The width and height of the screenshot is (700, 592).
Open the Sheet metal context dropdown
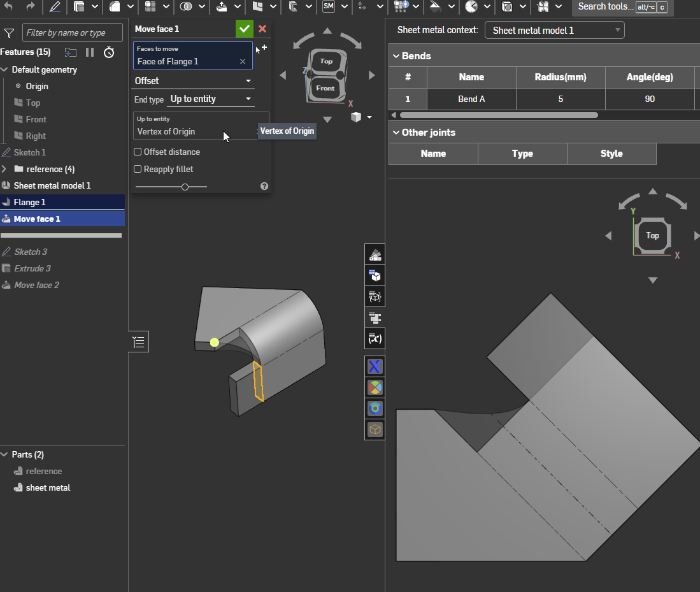coord(554,31)
